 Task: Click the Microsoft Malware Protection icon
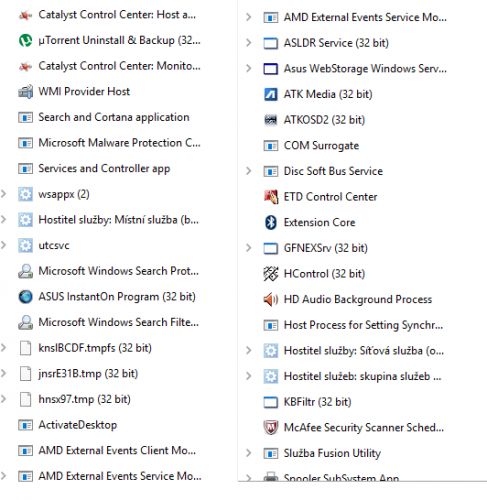pyautogui.click(x=25, y=143)
